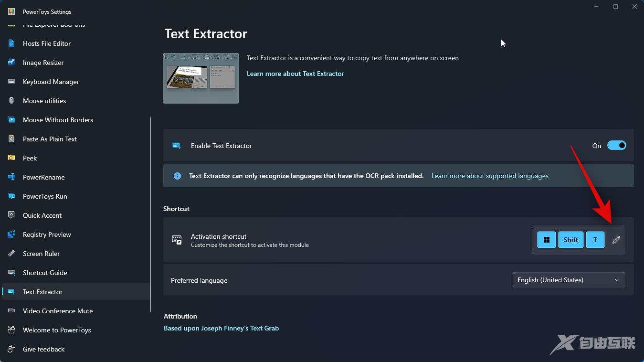Click the Enable Text Extractor row icon
Screen dimensions: 644x362
[x=177, y=146]
